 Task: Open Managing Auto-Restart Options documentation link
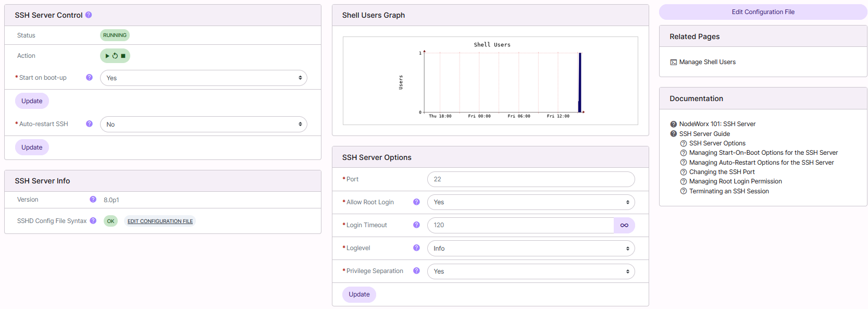click(761, 163)
